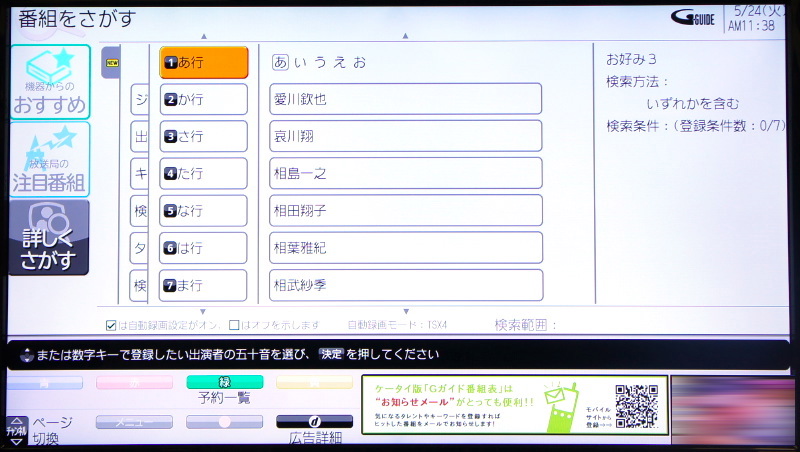The width and height of the screenshot is (800, 452).
Task: Select the は行 kana row
Action: pos(203,248)
